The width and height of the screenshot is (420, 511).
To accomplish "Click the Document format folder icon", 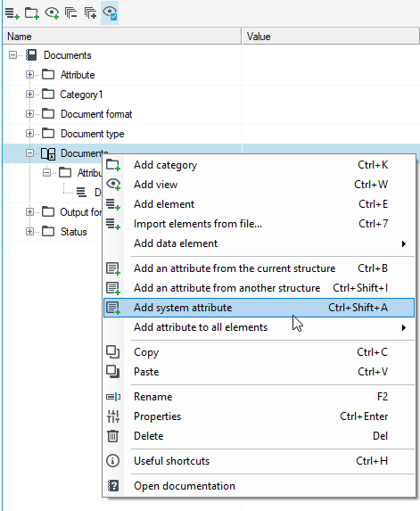I will [x=48, y=114].
